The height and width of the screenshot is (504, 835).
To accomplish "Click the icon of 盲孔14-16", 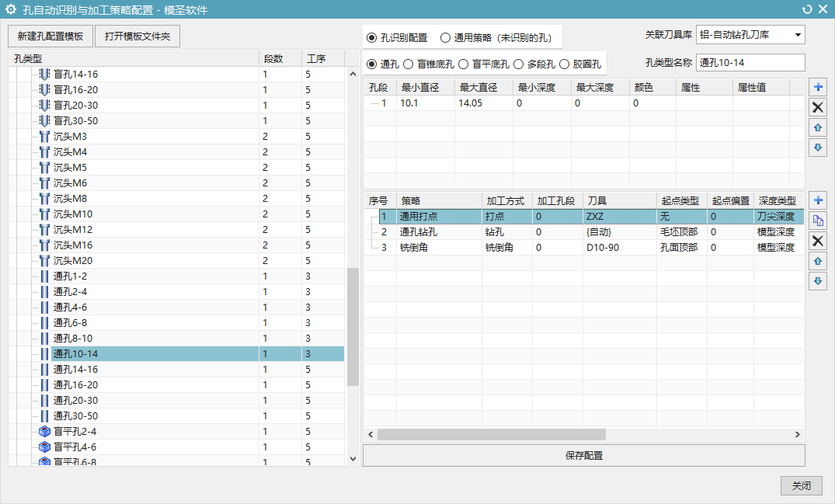I will click(x=45, y=74).
